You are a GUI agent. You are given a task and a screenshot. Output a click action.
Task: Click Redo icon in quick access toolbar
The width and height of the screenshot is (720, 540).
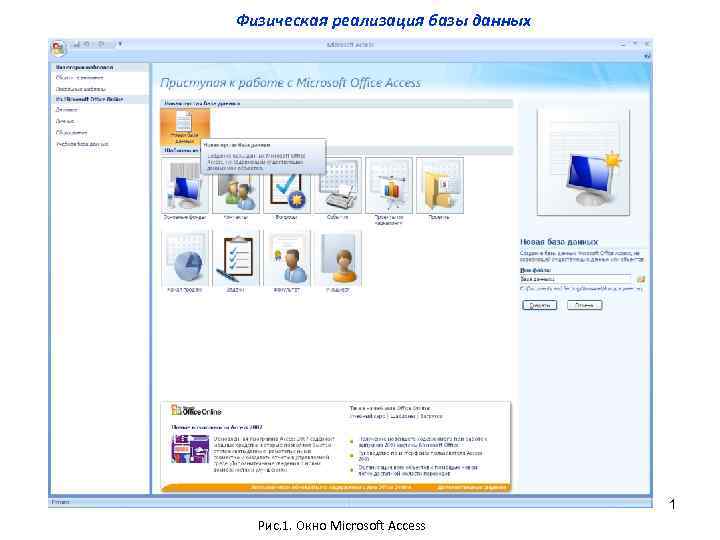pyautogui.click(x=101, y=45)
